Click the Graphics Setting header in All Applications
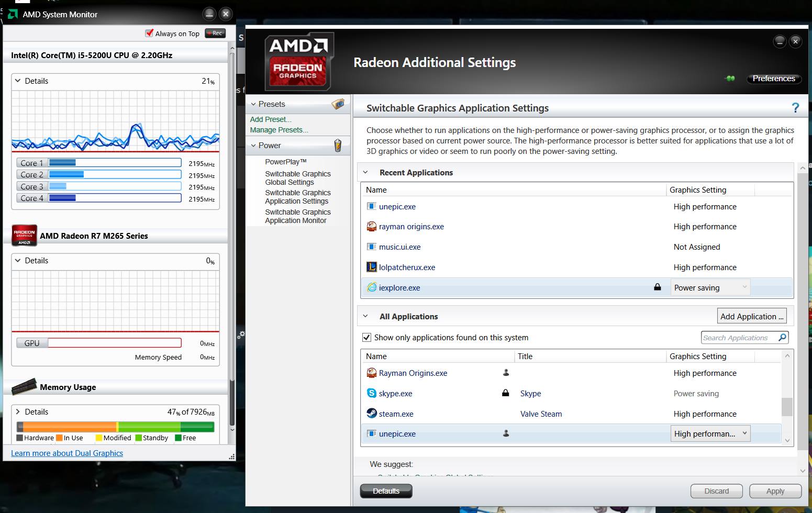Screen dimensions: 812x513 click(x=698, y=356)
